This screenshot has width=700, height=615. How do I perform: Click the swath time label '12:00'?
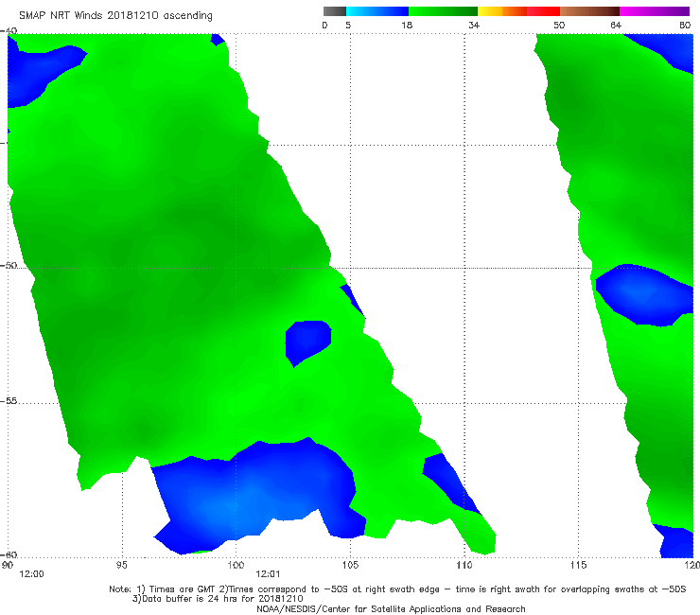click(x=31, y=574)
